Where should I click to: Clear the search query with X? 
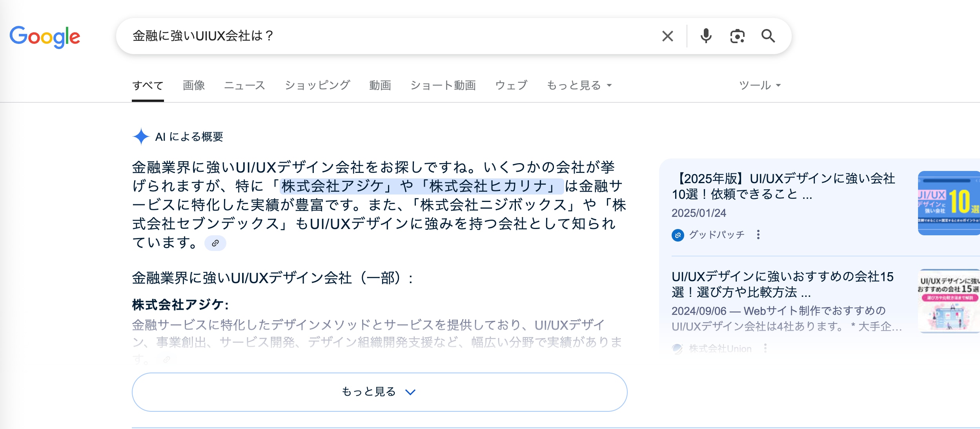pos(667,36)
